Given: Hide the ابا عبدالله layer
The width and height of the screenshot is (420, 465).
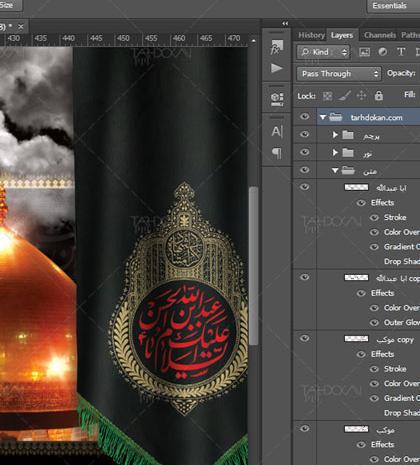Looking at the screenshot, I should pos(304,187).
